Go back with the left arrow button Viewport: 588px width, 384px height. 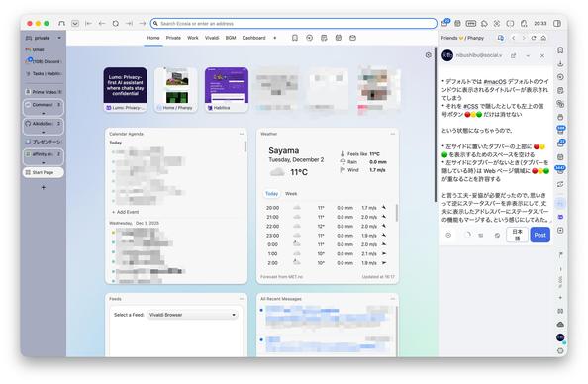(x=102, y=23)
